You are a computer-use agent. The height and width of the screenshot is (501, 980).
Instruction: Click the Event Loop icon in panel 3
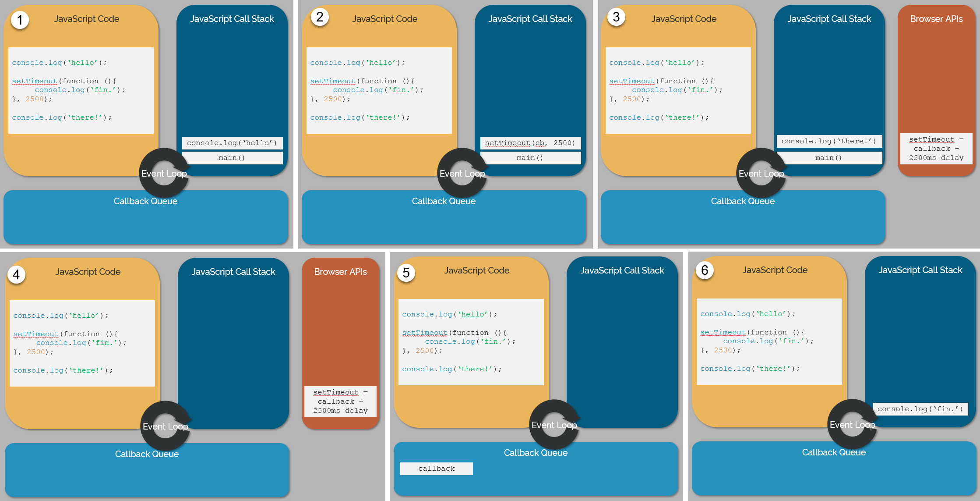[761, 173]
